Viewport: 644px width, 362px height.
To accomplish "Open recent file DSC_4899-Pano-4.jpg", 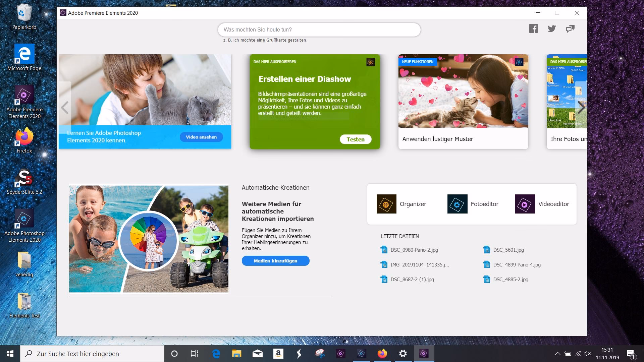I will tap(517, 265).
